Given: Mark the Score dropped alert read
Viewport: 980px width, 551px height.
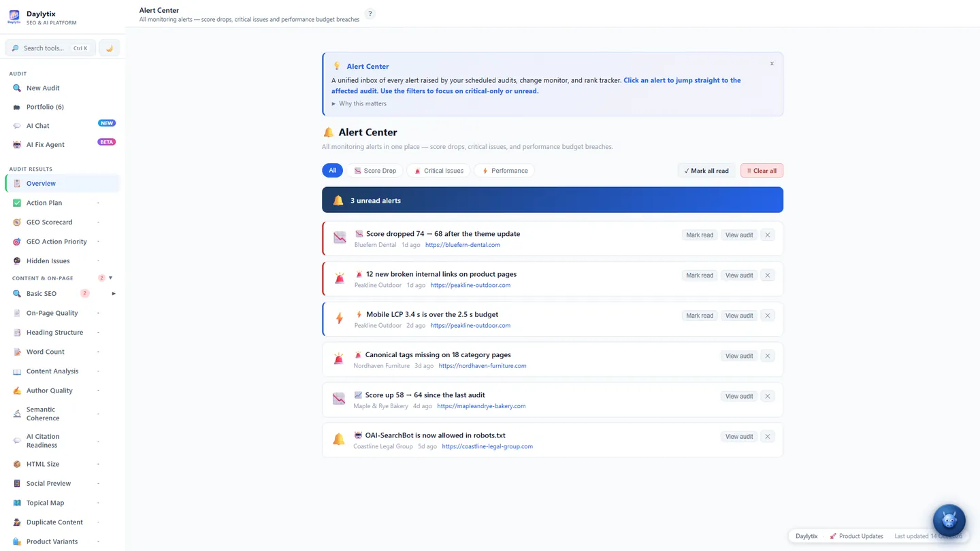Looking at the screenshot, I should pos(700,235).
